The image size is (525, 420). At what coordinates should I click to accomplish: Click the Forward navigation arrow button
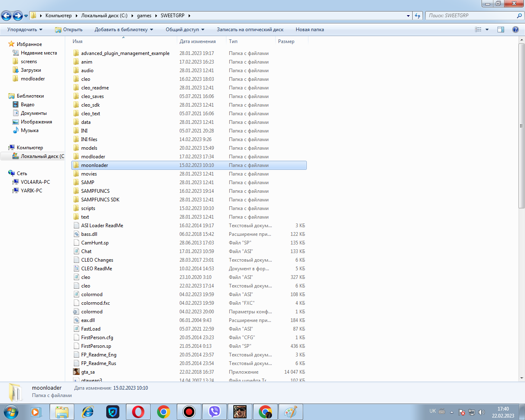pos(18,16)
